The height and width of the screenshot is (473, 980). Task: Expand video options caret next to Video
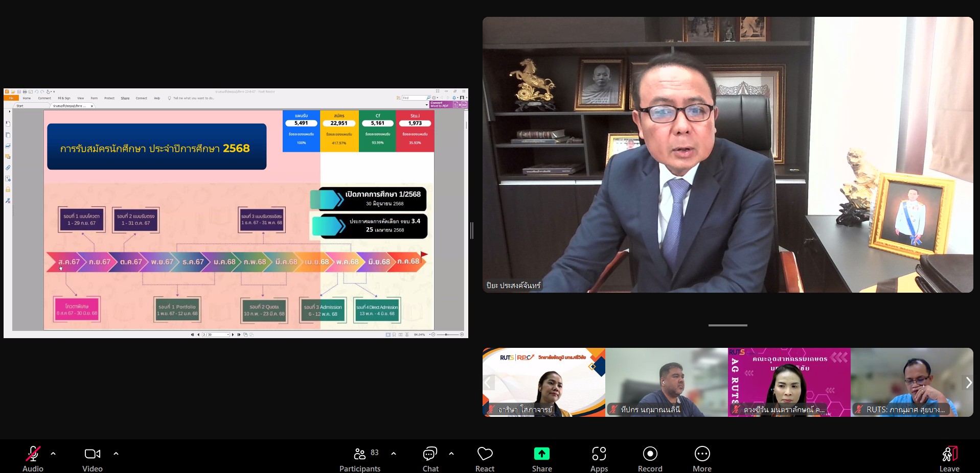116,453
